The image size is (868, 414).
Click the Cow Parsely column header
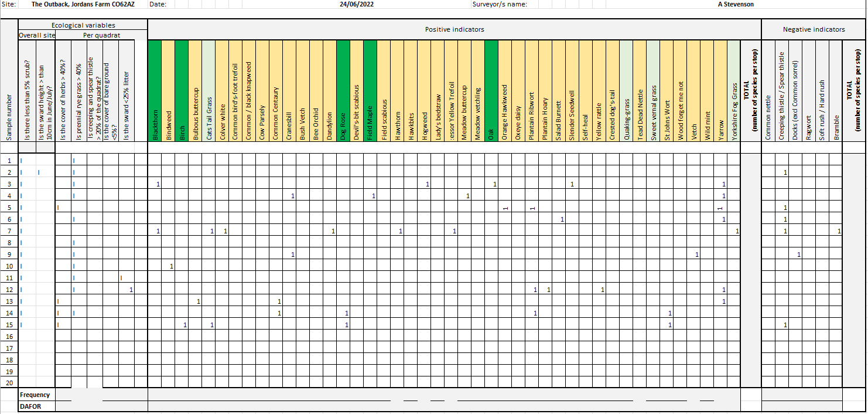(262, 90)
